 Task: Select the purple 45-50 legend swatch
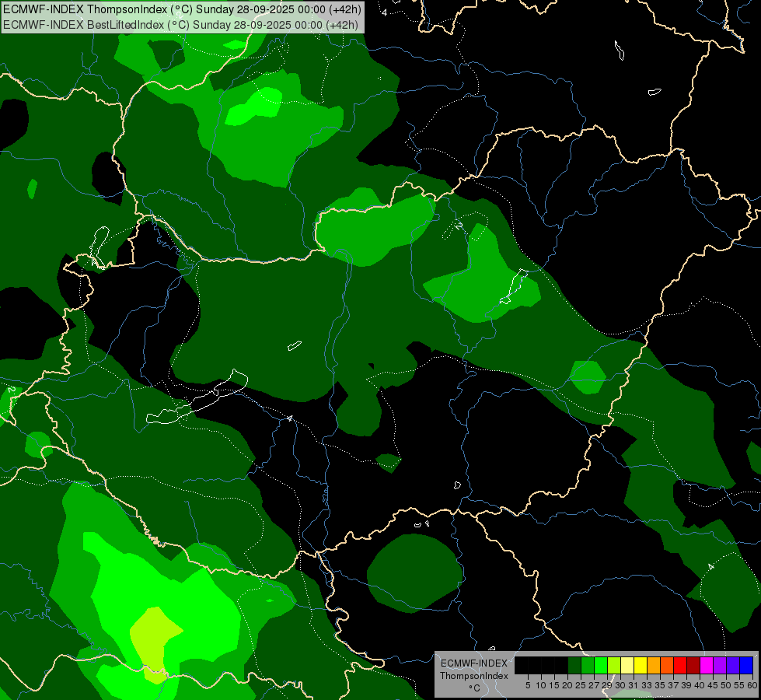tap(719, 665)
